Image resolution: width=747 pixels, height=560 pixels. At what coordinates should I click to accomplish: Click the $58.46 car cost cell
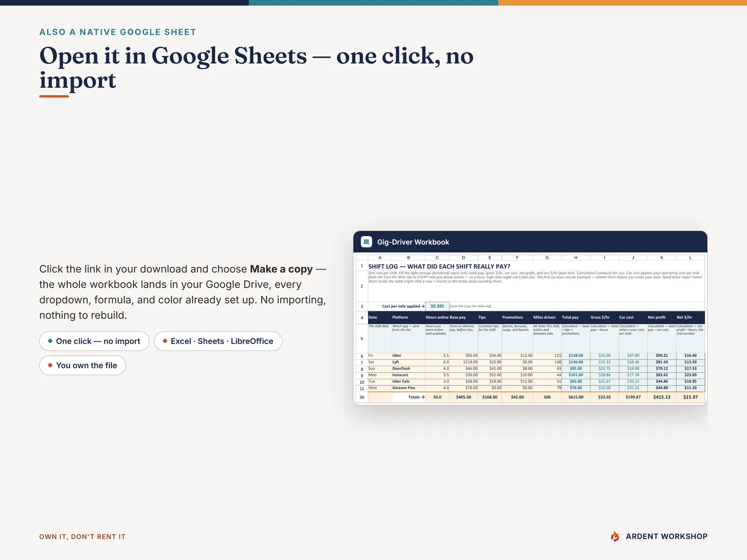coord(633,362)
